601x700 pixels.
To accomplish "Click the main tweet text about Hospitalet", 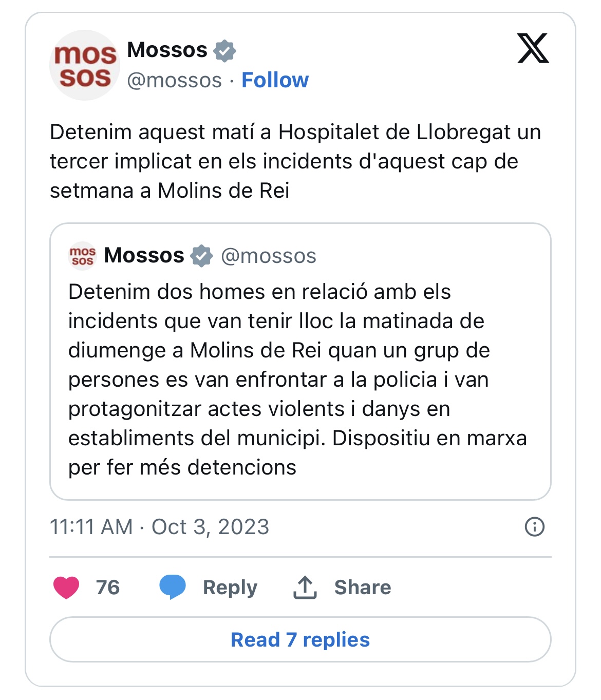I will click(x=295, y=161).
